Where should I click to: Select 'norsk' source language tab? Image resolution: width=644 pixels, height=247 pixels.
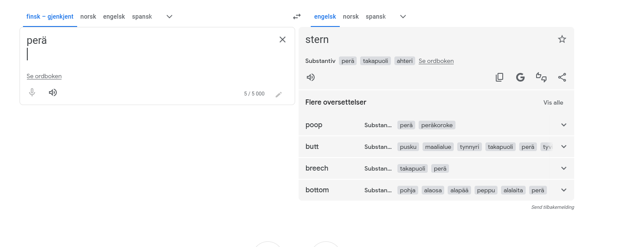point(88,16)
